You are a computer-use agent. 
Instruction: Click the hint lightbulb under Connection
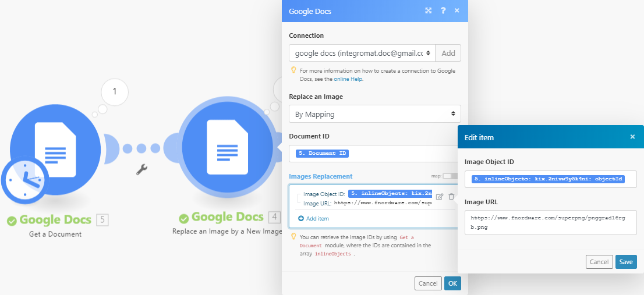click(293, 70)
